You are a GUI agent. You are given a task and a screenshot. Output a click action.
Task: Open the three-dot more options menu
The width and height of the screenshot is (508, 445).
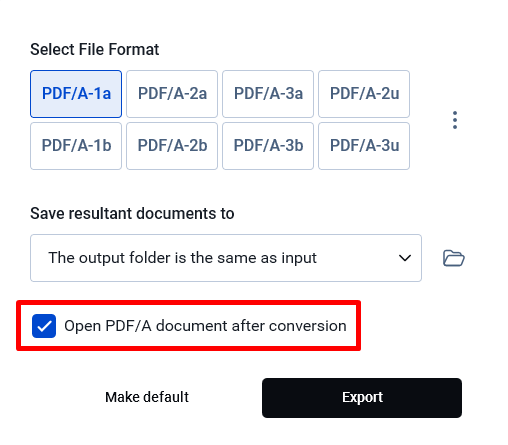[x=455, y=120]
